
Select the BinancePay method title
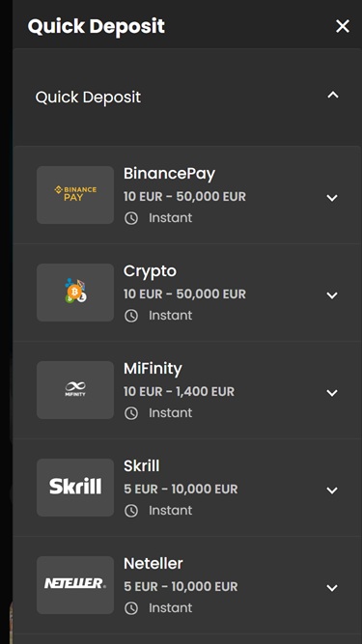point(169,174)
